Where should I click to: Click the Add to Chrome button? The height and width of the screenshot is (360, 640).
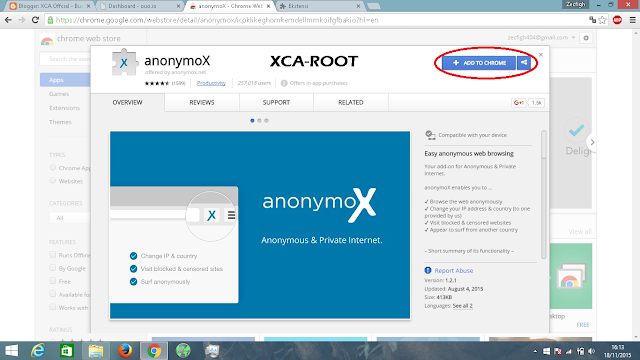(479, 63)
